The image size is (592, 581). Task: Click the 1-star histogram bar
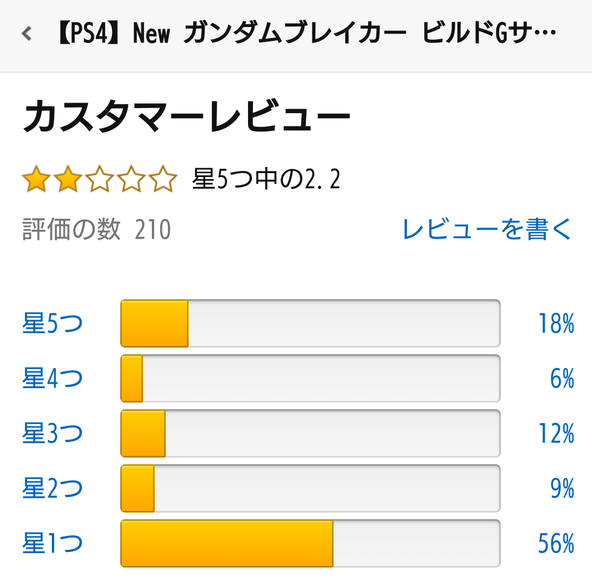tap(310, 543)
